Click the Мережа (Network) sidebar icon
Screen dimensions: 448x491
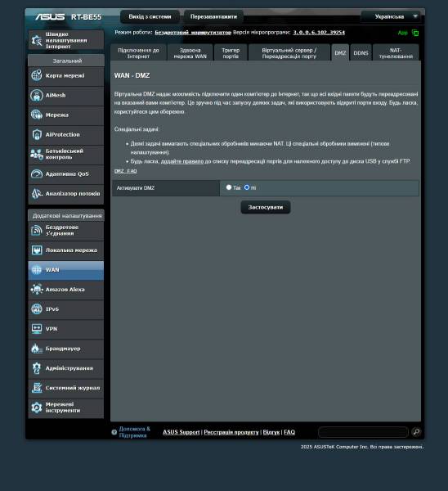[37, 115]
